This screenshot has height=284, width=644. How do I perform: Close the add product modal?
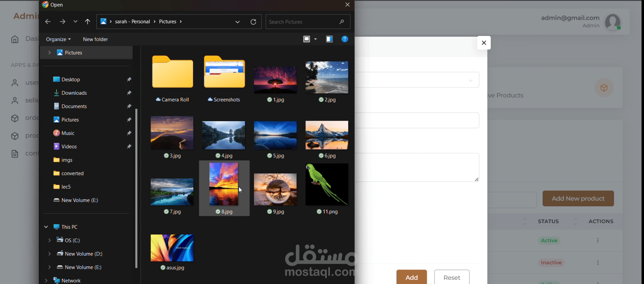[484, 43]
